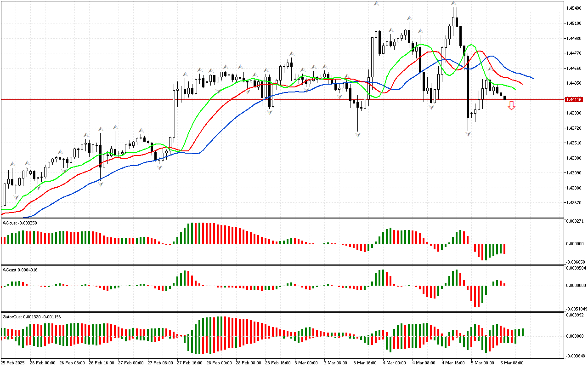Viewport: 588px width, 368px height.
Task: Click the 27 Feb 00:00 time label
Action: coord(132,363)
